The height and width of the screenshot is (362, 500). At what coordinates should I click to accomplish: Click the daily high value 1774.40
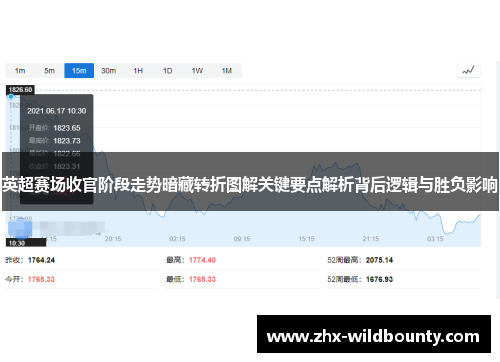(x=202, y=260)
